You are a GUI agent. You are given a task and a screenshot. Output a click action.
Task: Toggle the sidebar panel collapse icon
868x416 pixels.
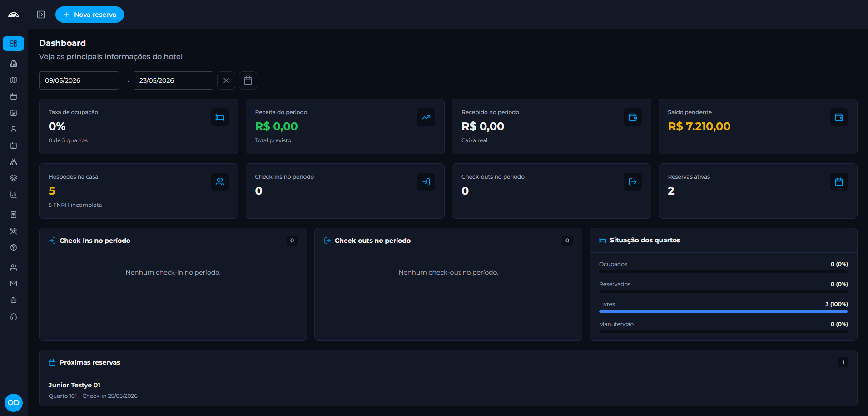(x=41, y=15)
